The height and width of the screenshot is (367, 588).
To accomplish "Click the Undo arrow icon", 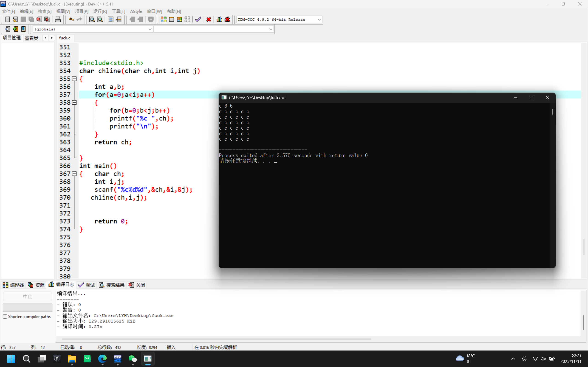I will tap(71, 19).
